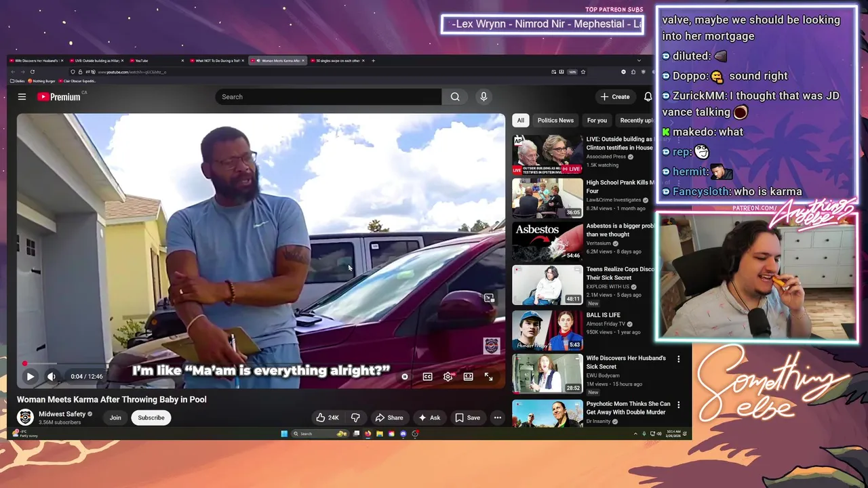Click Create in the YouTube top bar
The image size is (868, 488).
pyautogui.click(x=615, y=97)
